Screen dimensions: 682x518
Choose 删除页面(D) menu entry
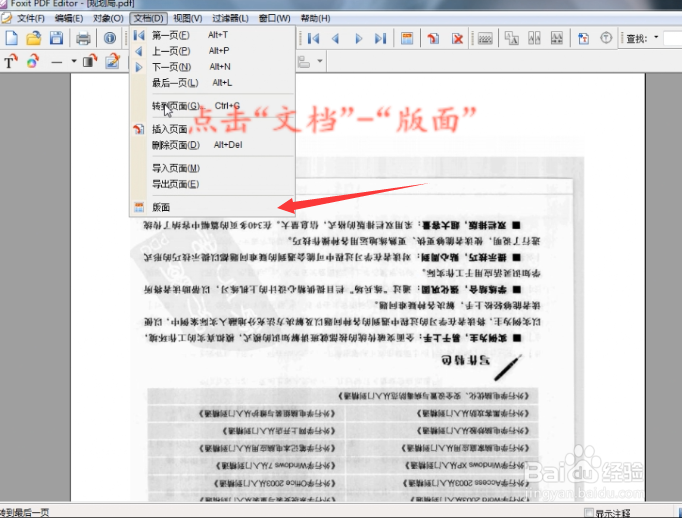(213, 145)
